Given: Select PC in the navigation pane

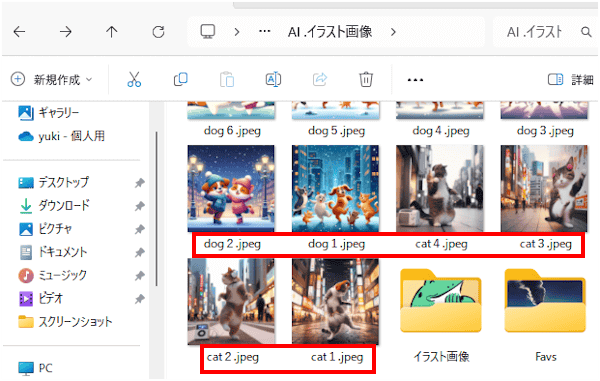Looking at the screenshot, I should [x=35, y=368].
